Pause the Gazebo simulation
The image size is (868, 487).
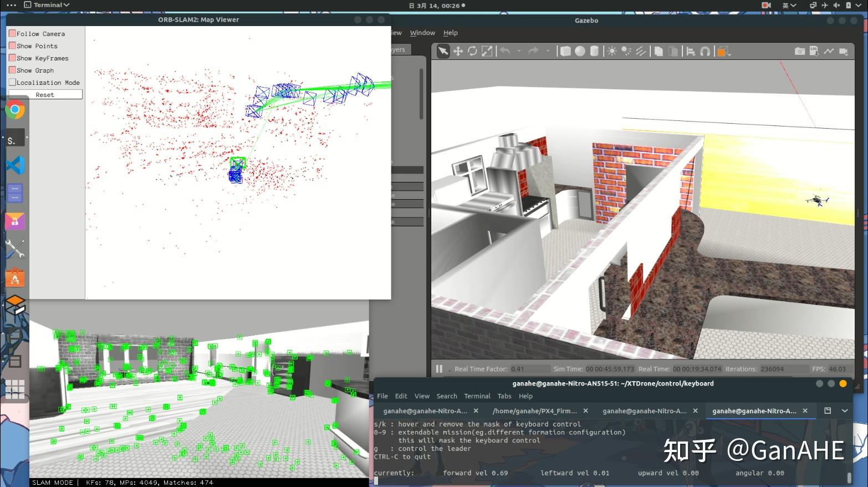439,369
